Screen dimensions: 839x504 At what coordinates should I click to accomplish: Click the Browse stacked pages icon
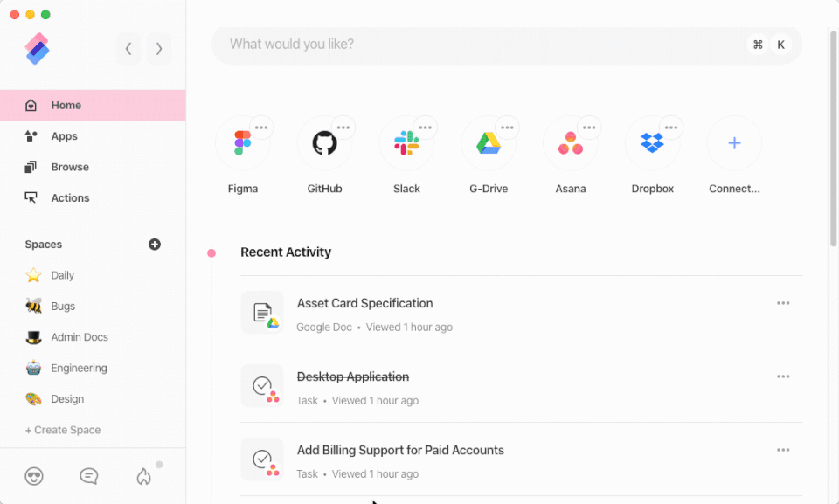(31, 167)
